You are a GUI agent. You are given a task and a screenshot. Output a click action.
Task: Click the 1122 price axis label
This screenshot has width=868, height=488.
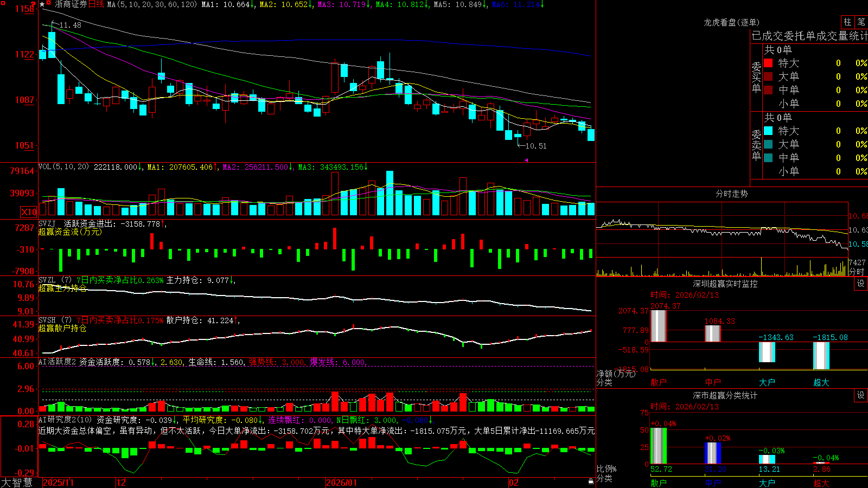tap(24, 54)
